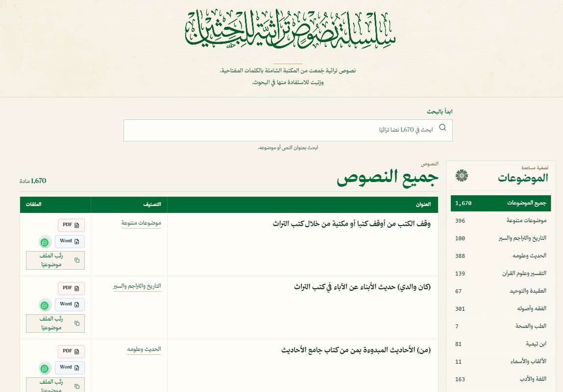Filter by الألقاب والأسماء topic
563x392 pixels.
tap(500, 361)
